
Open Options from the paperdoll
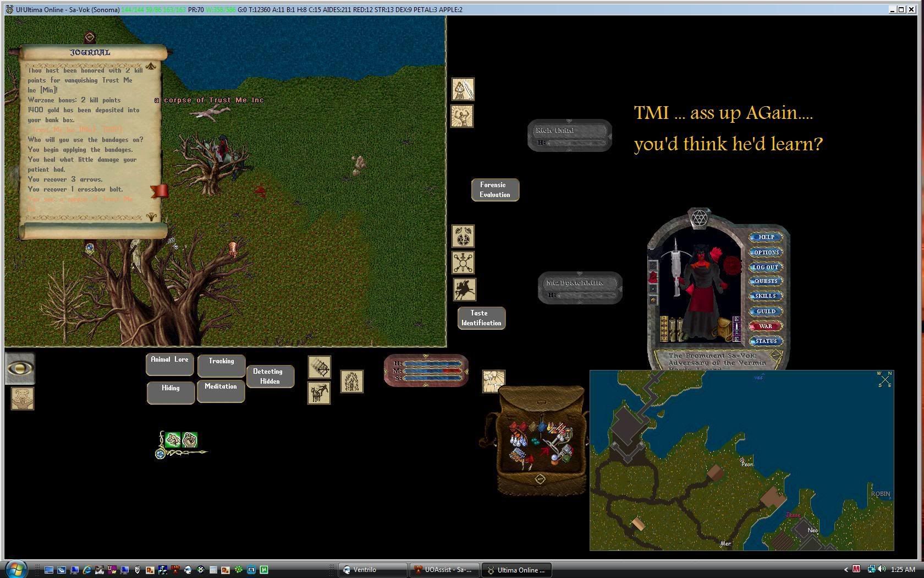point(766,253)
